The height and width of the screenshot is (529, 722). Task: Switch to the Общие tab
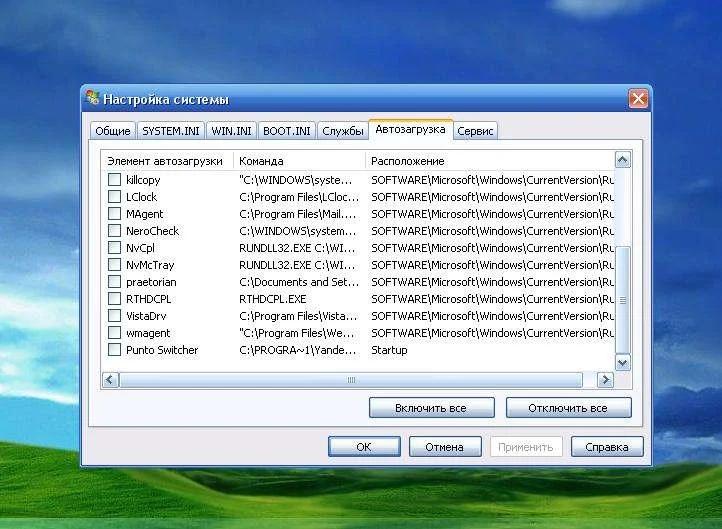113,131
